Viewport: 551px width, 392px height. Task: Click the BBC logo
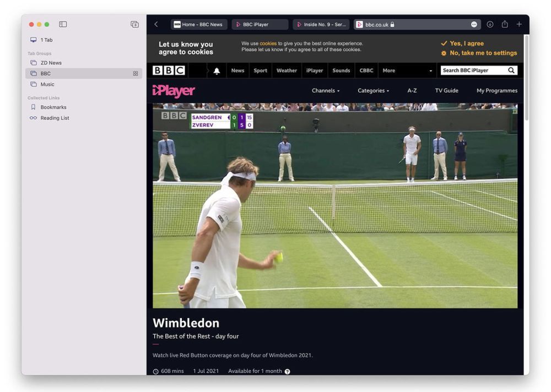169,70
